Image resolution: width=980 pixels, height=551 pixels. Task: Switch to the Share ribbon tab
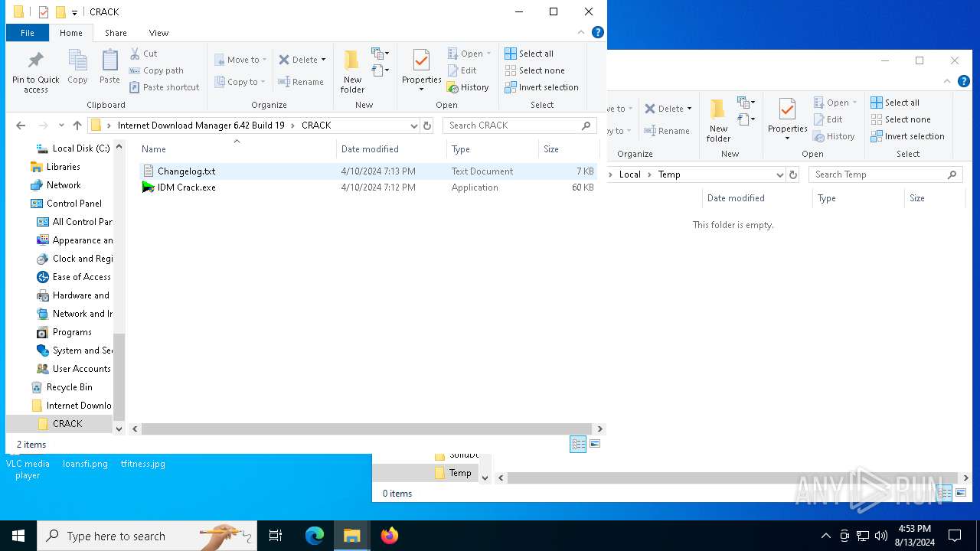click(x=116, y=33)
